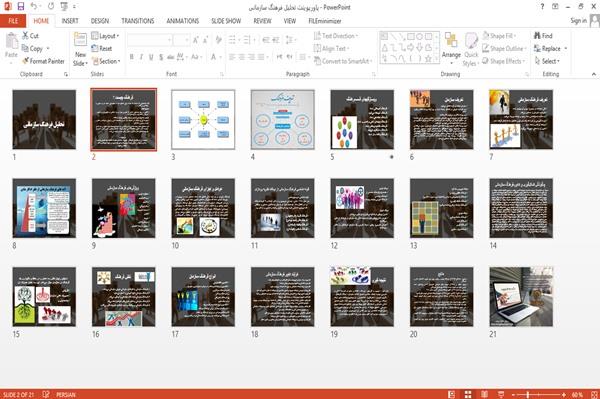The width and height of the screenshot is (600, 399).
Task: Switch to the DESIGN tab
Action: pyautogui.click(x=99, y=21)
